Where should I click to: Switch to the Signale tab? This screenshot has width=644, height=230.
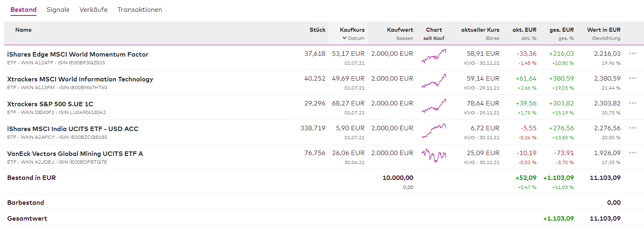[58, 10]
